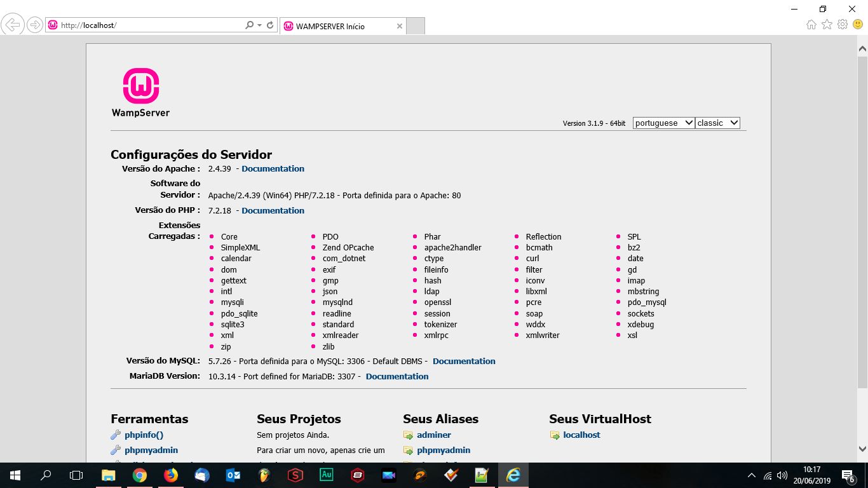Click the Seus Projetos heading
This screenshot has width=868, height=488.
click(x=299, y=419)
